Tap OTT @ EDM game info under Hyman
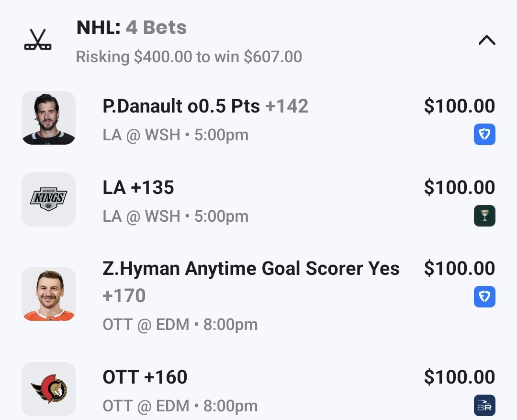This screenshot has height=420, width=517. tap(180, 325)
